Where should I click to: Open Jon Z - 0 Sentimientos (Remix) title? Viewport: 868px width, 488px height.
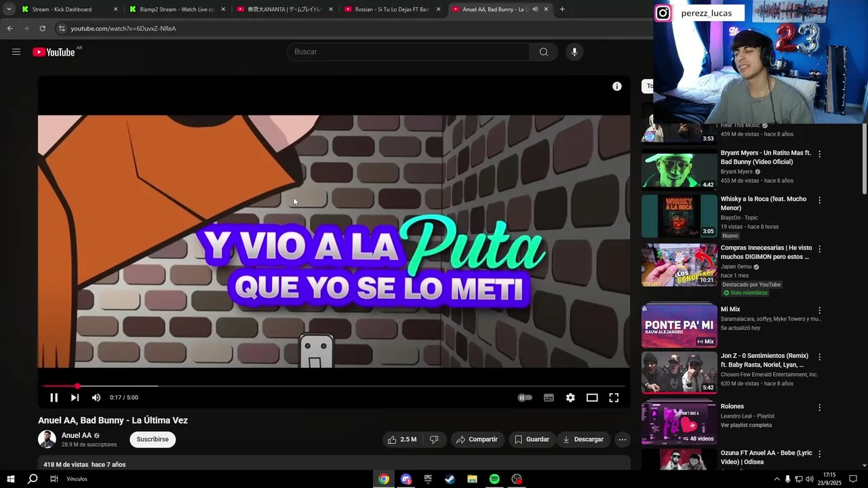coord(766,360)
